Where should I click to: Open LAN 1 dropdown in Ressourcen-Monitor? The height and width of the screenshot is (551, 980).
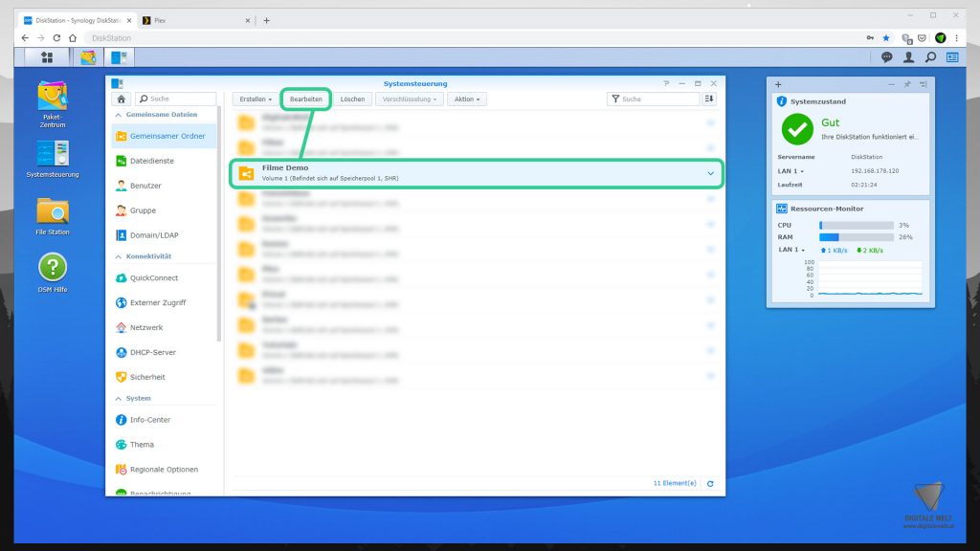point(791,250)
